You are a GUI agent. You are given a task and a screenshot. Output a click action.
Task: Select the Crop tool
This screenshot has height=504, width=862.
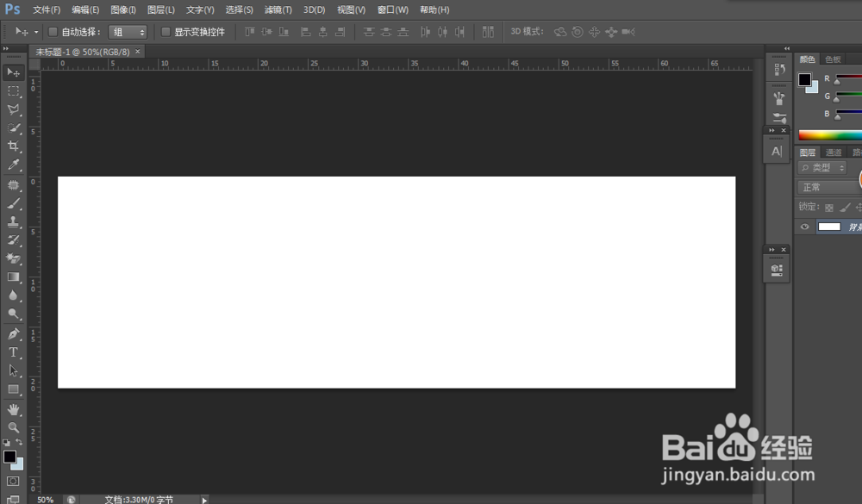click(x=13, y=146)
